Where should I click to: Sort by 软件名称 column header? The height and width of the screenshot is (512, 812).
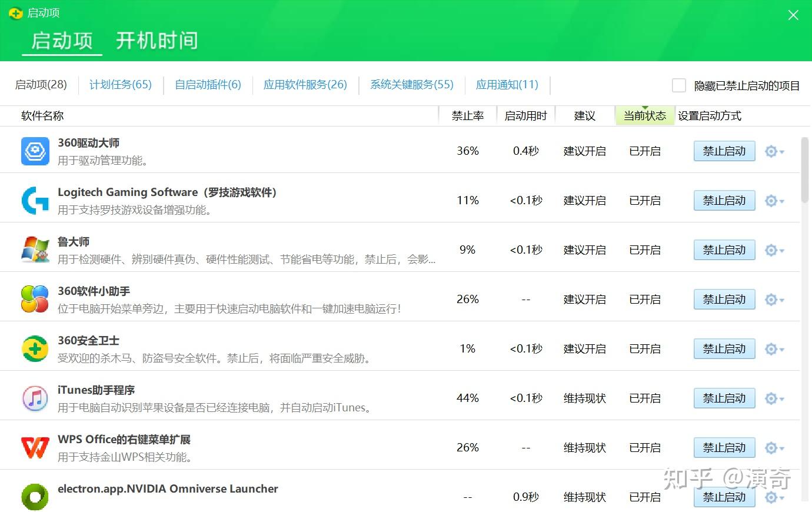tap(42, 116)
